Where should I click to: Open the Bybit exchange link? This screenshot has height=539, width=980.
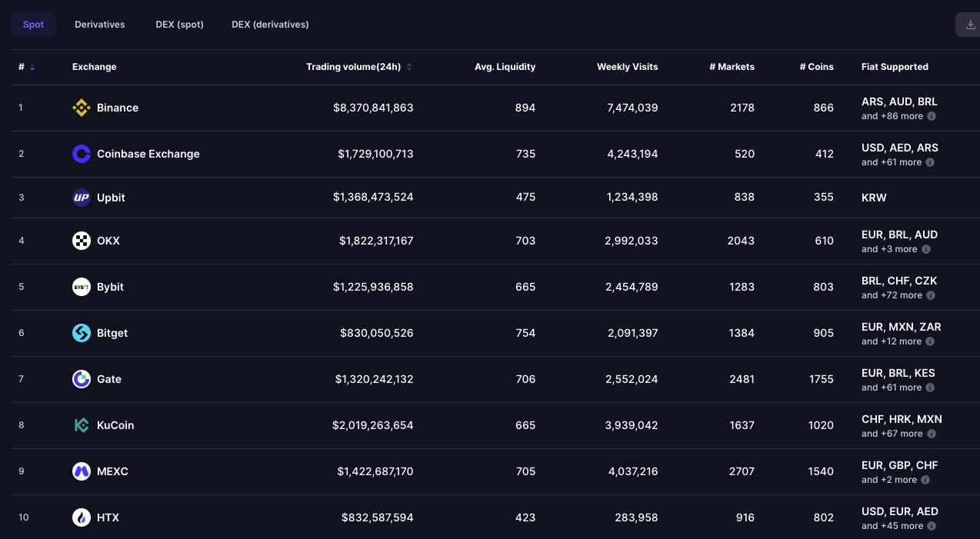click(110, 287)
